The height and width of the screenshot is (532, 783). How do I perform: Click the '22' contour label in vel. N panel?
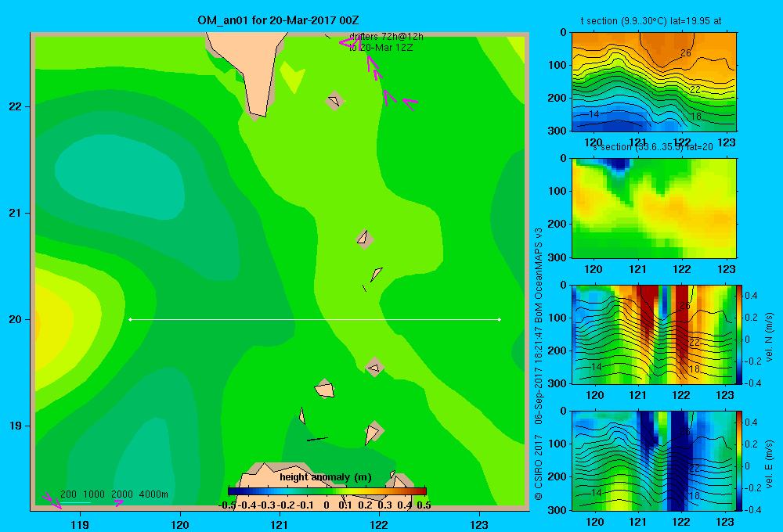tap(694, 343)
